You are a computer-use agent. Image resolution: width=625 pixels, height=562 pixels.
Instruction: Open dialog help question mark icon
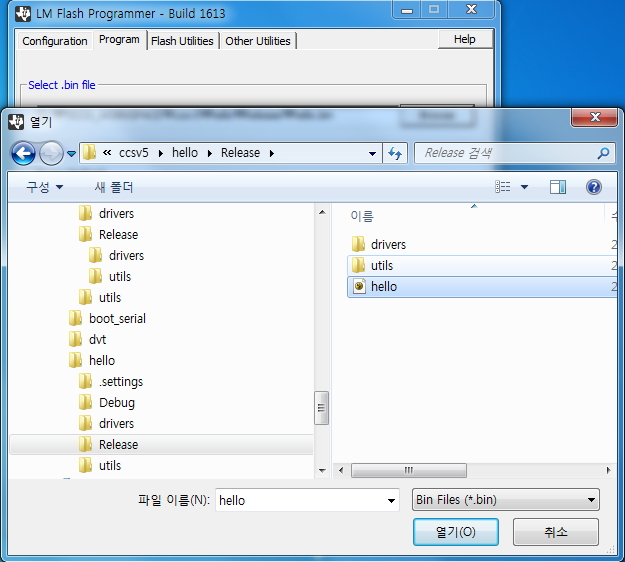[x=594, y=187]
